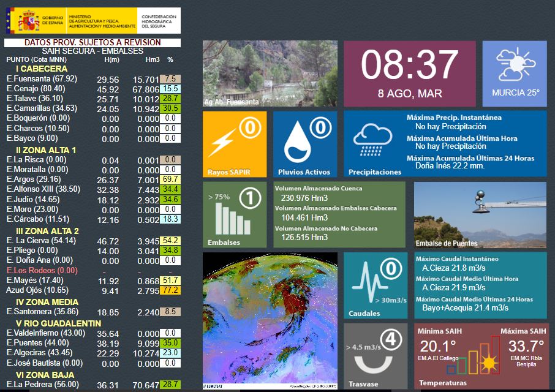Click the 7.5 percent cell for Fuensanta

[x=170, y=78]
